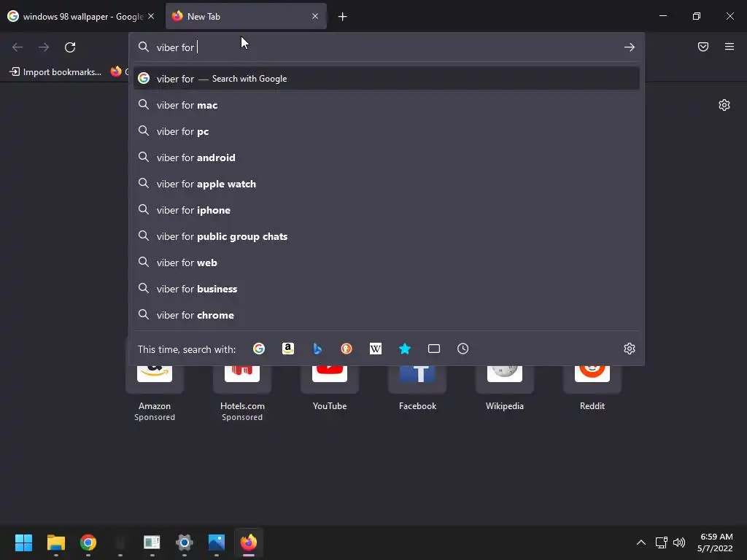Click the address bar text field
This screenshot has width=747, height=560.
(386, 47)
